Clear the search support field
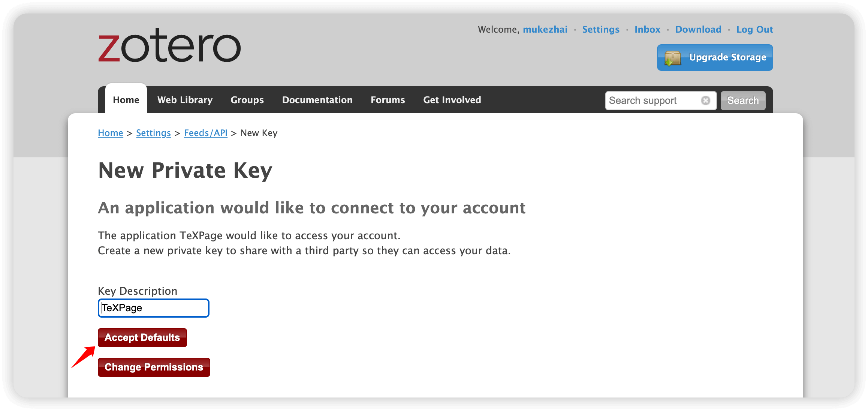The image size is (868, 411). (706, 100)
